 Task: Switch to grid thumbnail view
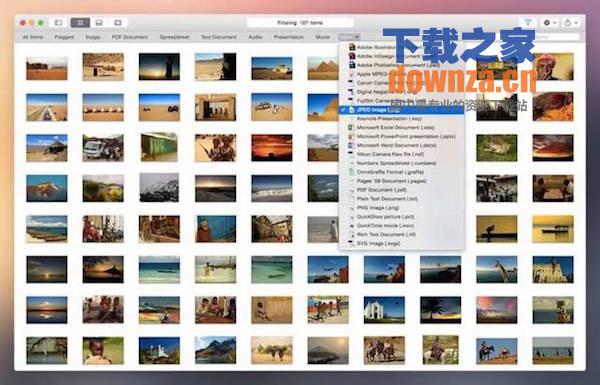point(80,23)
